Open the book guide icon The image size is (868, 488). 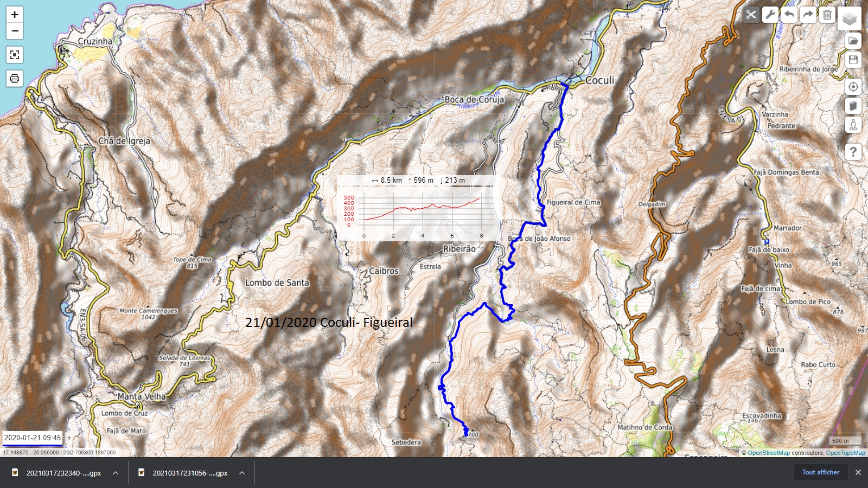pyautogui.click(x=853, y=106)
